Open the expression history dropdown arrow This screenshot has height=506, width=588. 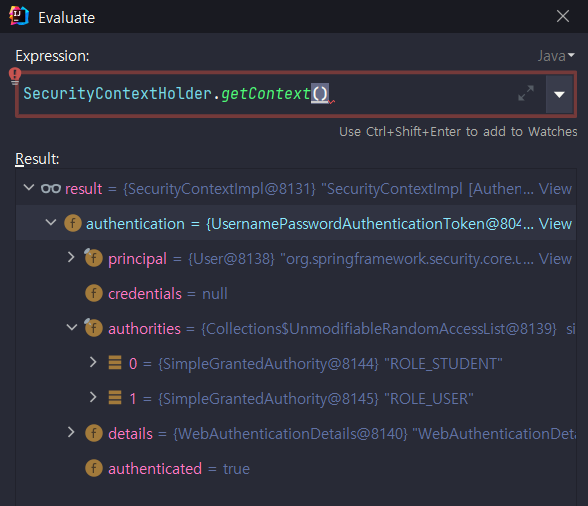pyautogui.click(x=559, y=94)
